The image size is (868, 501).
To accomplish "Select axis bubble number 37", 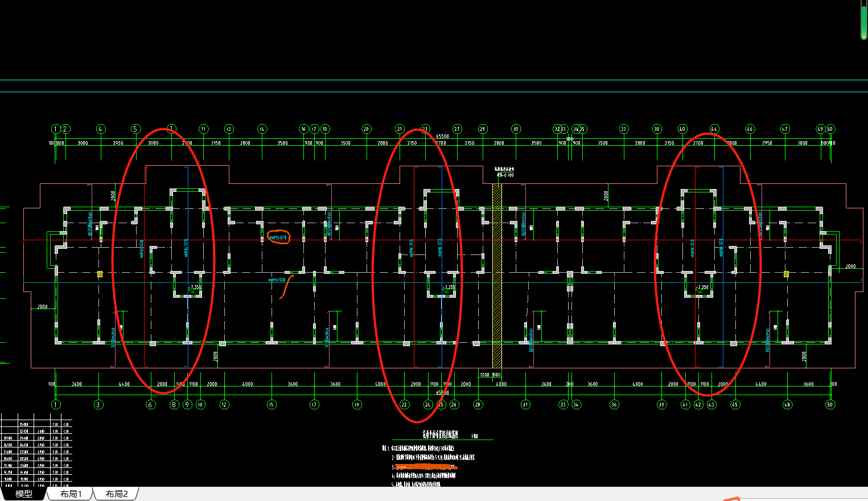I will point(624,129).
